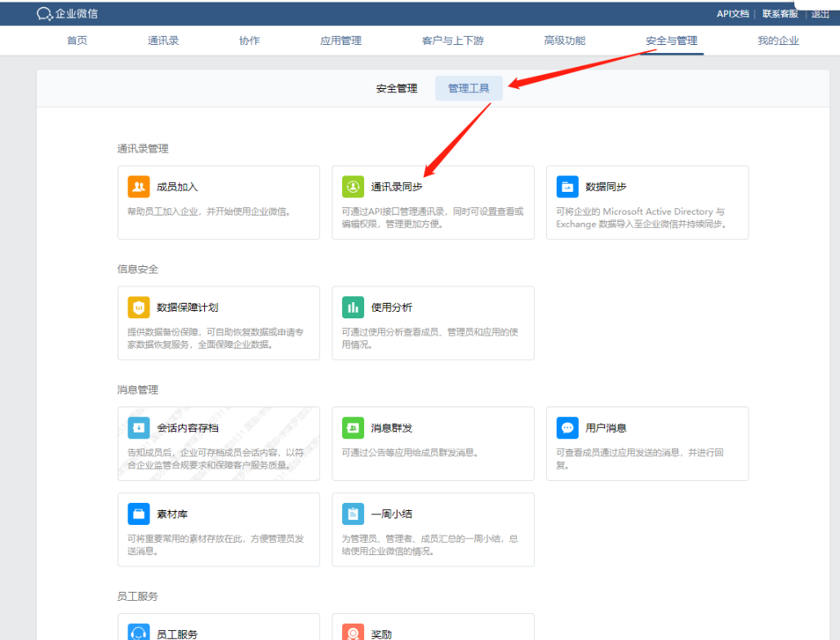Click the blue 数据同步 folder icon
840x640 pixels.
(567, 187)
